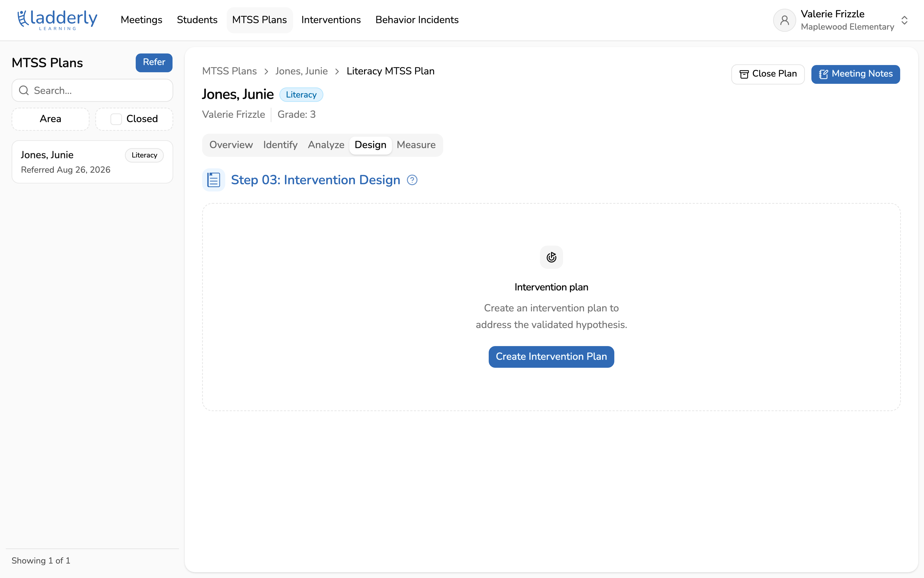This screenshot has height=578, width=924.
Task: Click Referred Aug 26, 2026 text
Action: [66, 170]
